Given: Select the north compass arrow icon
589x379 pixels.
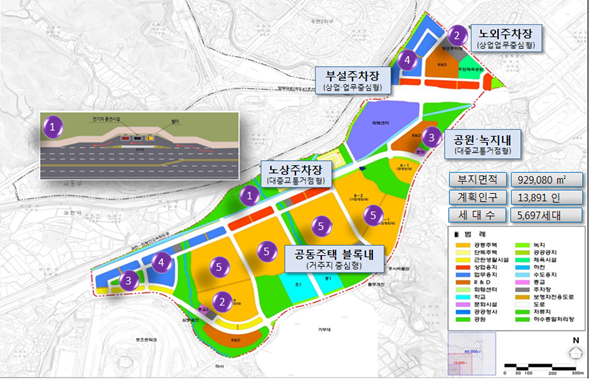Looking at the screenshot, I should coord(575,353).
